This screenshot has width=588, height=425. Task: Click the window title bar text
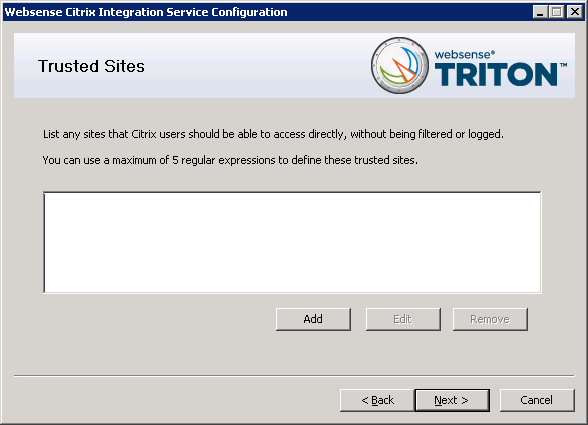click(146, 12)
